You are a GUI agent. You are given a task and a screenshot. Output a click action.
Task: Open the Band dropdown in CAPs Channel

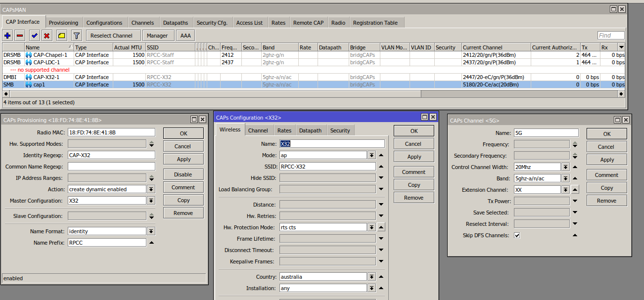(x=565, y=178)
